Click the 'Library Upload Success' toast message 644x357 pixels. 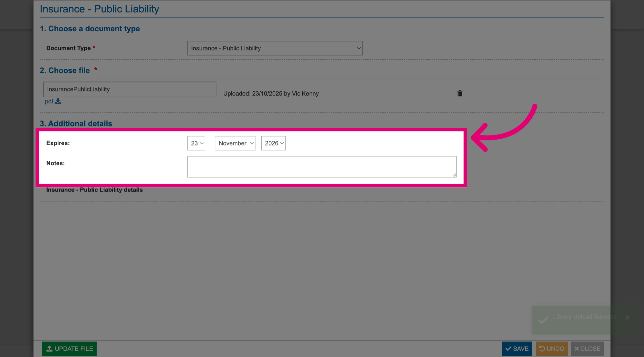[x=585, y=317]
